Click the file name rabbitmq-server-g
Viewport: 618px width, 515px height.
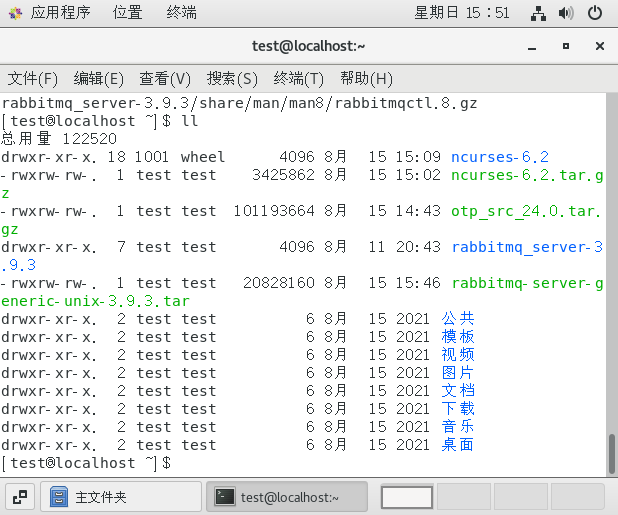[x=527, y=284]
